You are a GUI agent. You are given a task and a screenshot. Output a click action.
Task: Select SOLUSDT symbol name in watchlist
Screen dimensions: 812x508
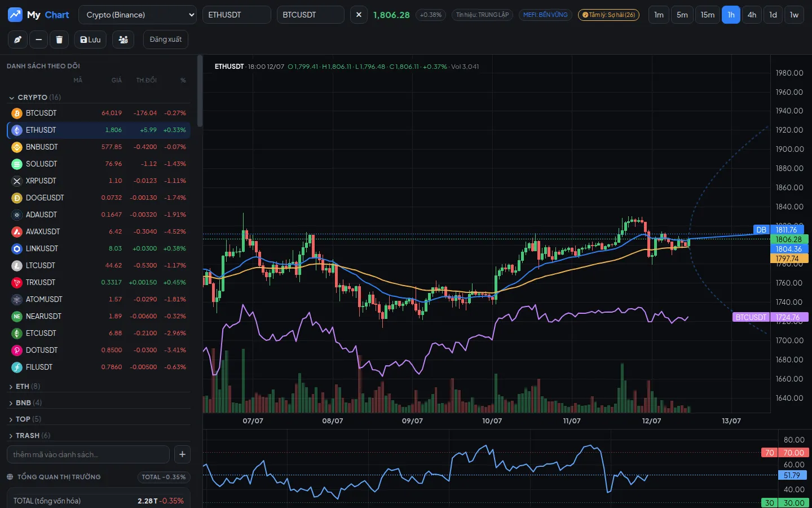(x=42, y=164)
